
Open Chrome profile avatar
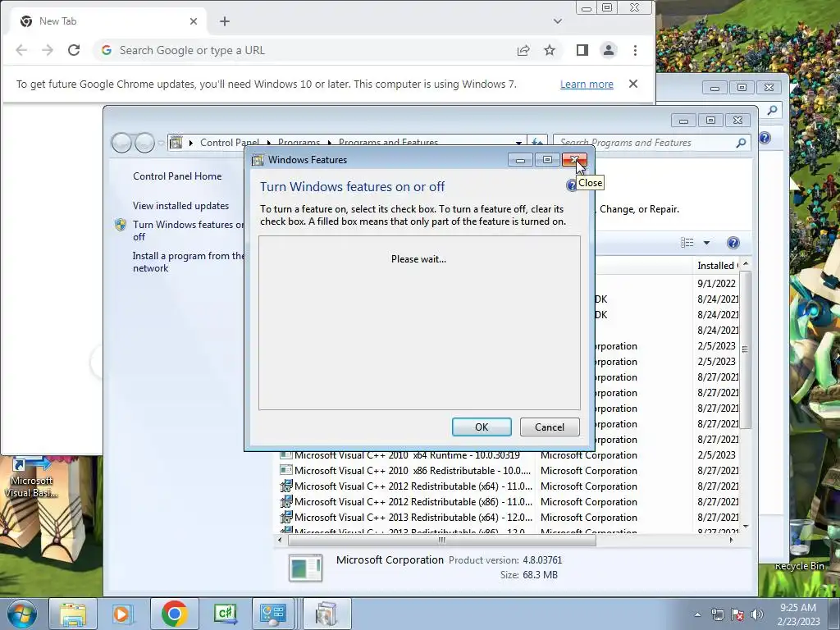pyautogui.click(x=609, y=50)
